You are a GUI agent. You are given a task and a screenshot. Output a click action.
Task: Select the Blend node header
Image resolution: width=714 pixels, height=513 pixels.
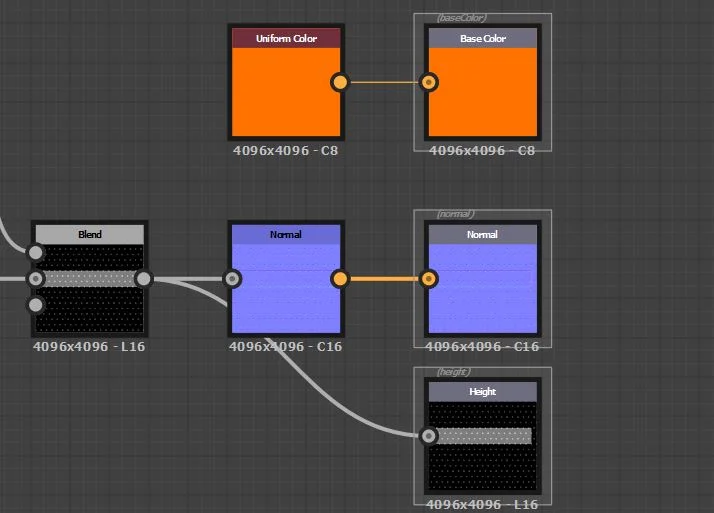tap(90, 234)
